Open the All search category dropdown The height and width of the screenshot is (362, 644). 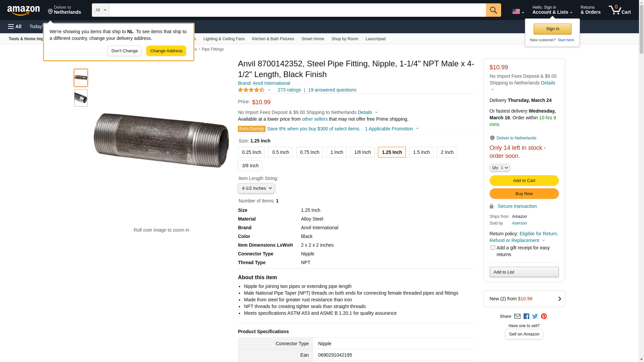100,10
